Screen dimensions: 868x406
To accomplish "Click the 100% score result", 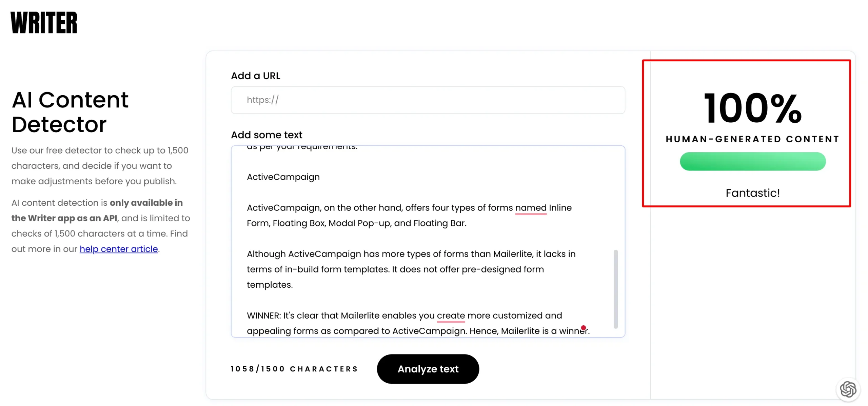I will pyautogui.click(x=752, y=108).
